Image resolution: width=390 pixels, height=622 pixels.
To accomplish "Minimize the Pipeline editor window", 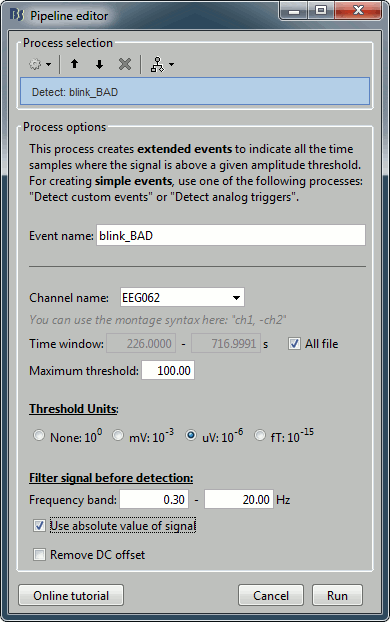I will [x=294, y=11].
